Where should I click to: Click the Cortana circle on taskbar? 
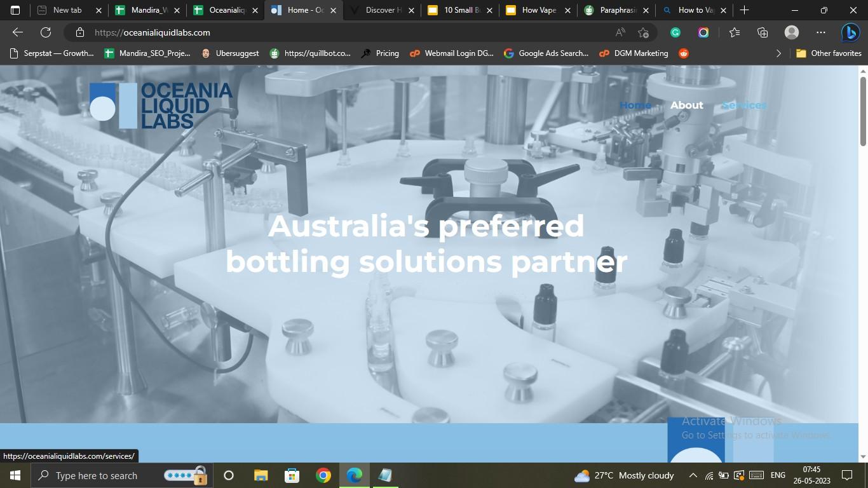click(229, 475)
